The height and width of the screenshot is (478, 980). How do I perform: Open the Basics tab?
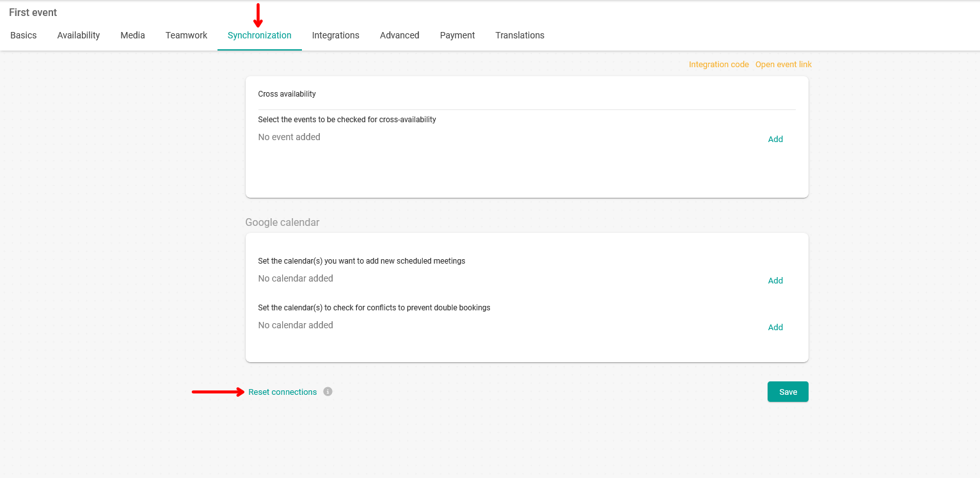[x=24, y=35]
